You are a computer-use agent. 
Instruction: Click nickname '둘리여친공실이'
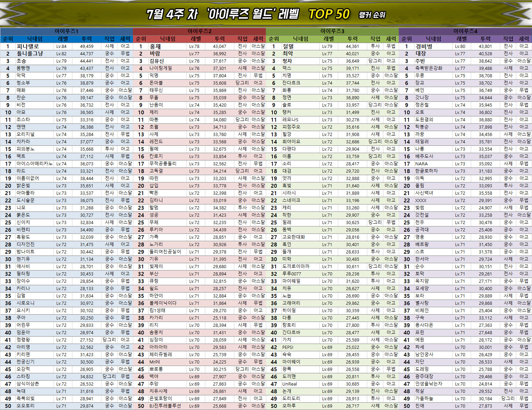click(165, 252)
